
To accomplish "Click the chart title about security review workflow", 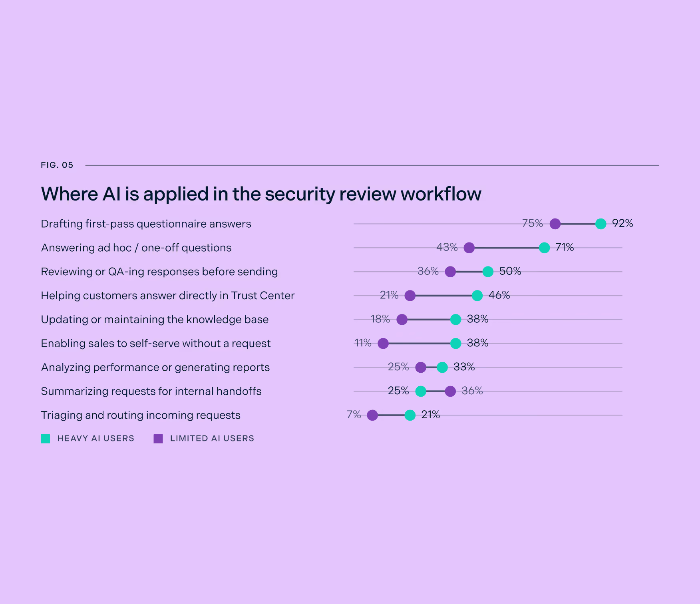I will (261, 195).
